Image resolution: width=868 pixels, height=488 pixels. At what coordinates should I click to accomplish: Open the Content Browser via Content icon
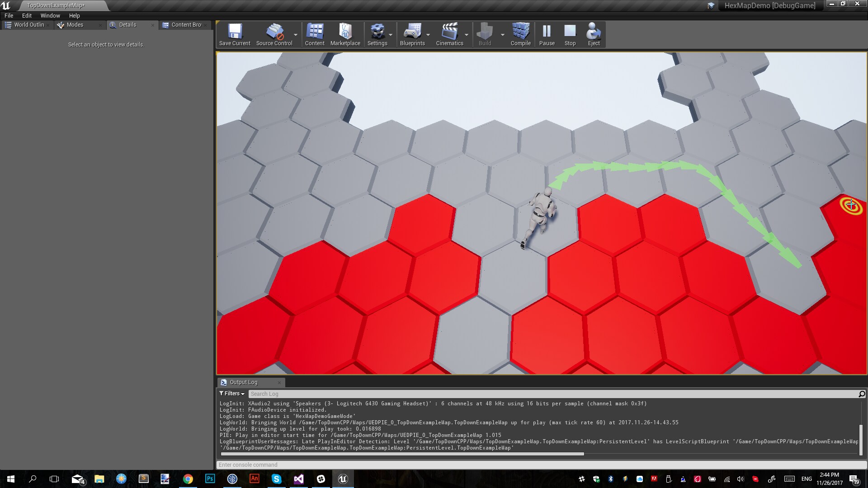(x=315, y=34)
